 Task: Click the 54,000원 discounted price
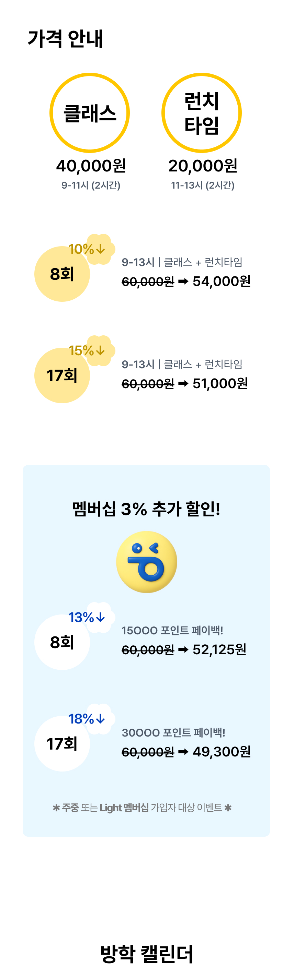coord(222,282)
